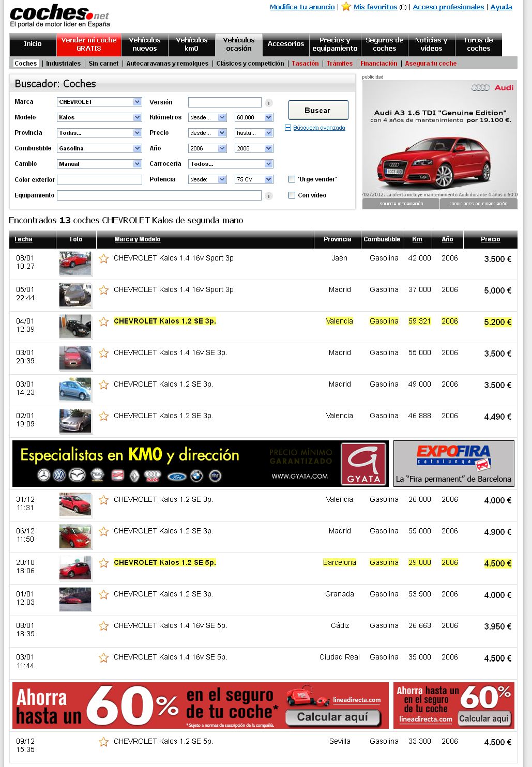
Task: Open the Marca dropdown showing CHEVROLET
Action: pyautogui.click(x=99, y=102)
